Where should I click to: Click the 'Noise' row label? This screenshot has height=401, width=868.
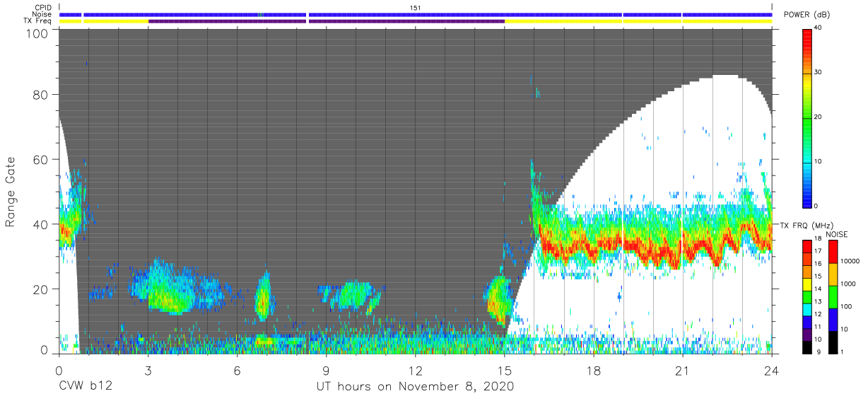pyautogui.click(x=42, y=14)
